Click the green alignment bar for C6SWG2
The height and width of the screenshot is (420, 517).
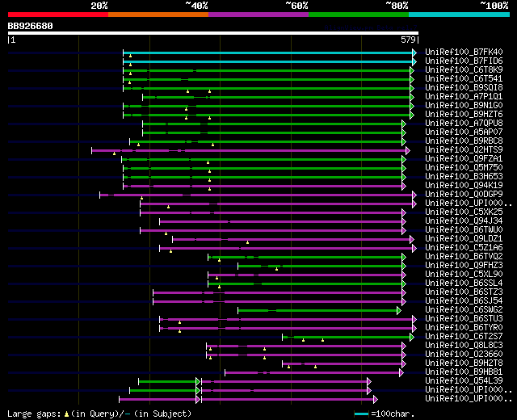point(317,310)
